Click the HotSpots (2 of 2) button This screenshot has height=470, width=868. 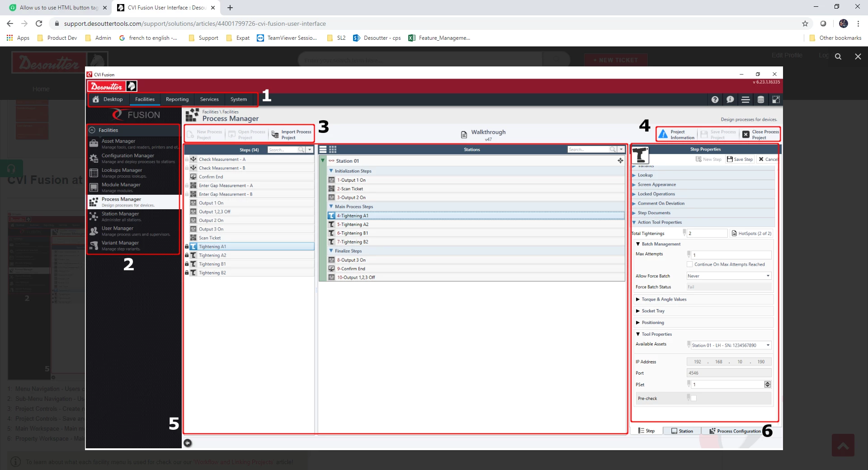[x=751, y=234]
